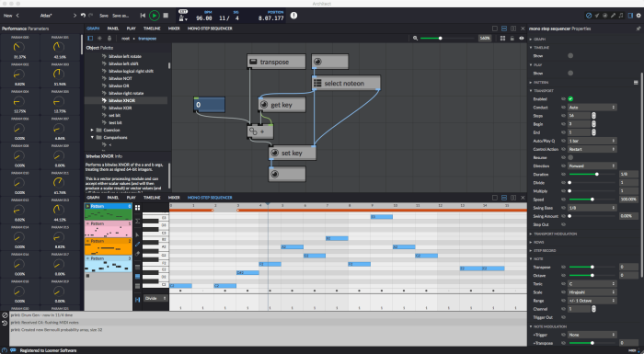Open the MIXER tab in the upper panel

pos(174,29)
